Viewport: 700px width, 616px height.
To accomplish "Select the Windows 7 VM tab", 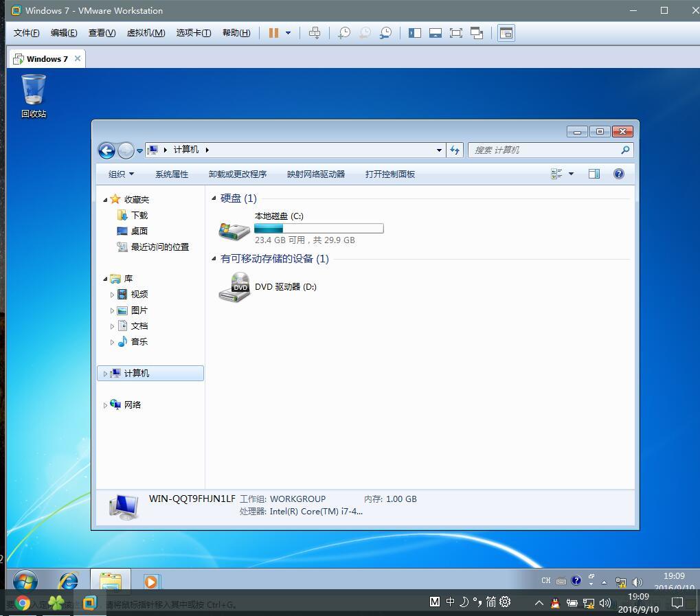I will pos(47,59).
